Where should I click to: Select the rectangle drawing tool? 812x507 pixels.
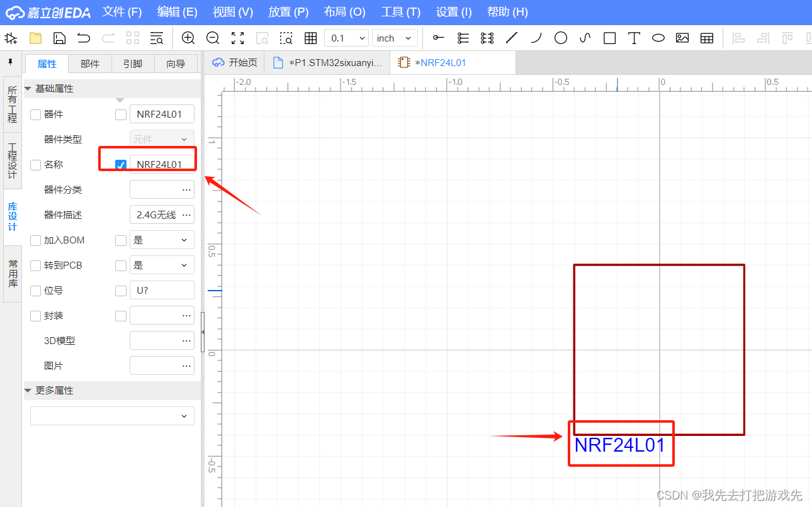click(x=609, y=38)
